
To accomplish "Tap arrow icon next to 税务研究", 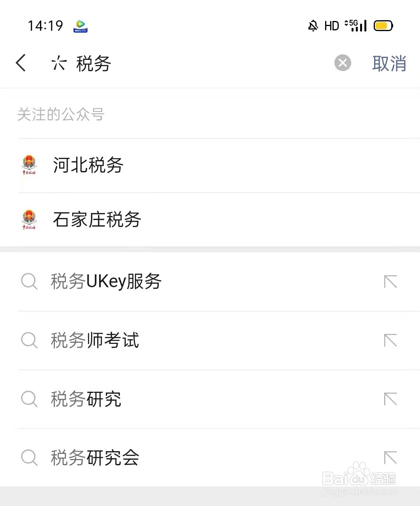I will coord(390,399).
